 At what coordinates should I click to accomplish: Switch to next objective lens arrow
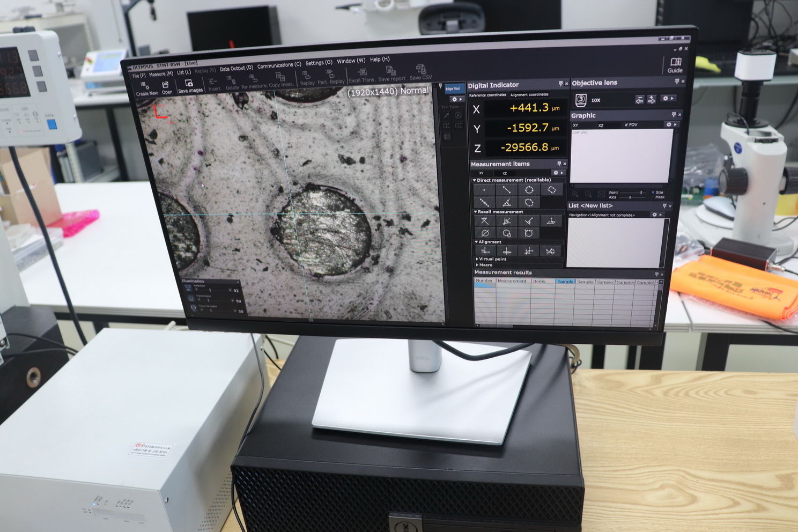pos(652,99)
